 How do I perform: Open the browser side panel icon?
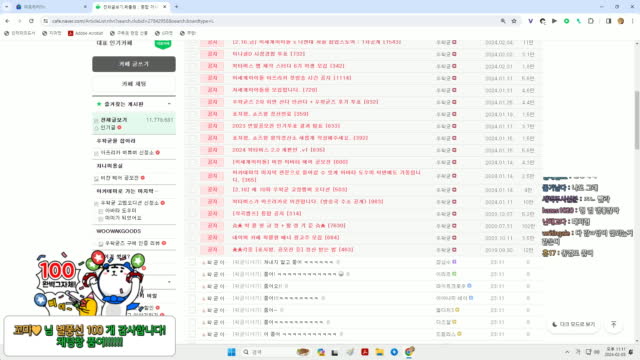608,21
